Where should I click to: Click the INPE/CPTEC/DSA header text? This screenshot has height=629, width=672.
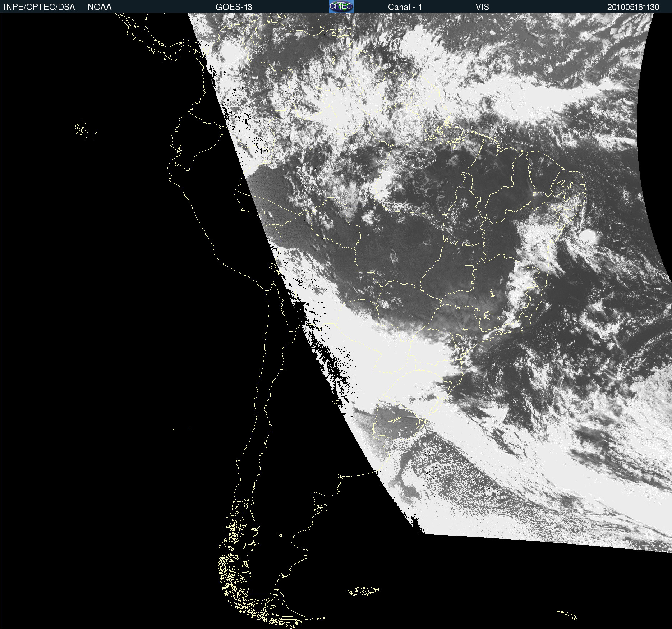point(39,7)
